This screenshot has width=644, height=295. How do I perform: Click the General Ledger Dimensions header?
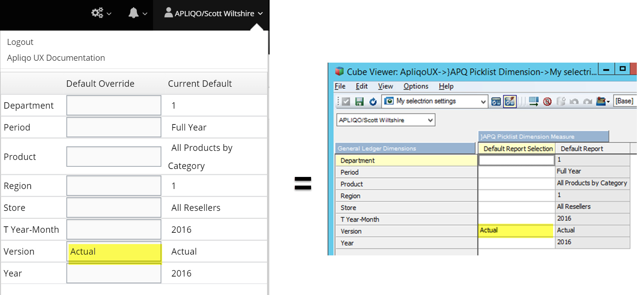pos(405,149)
